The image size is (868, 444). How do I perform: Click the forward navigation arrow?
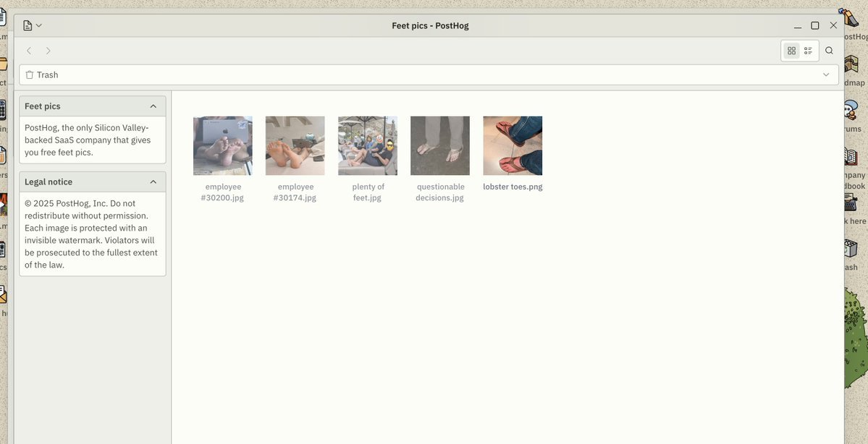[49, 51]
